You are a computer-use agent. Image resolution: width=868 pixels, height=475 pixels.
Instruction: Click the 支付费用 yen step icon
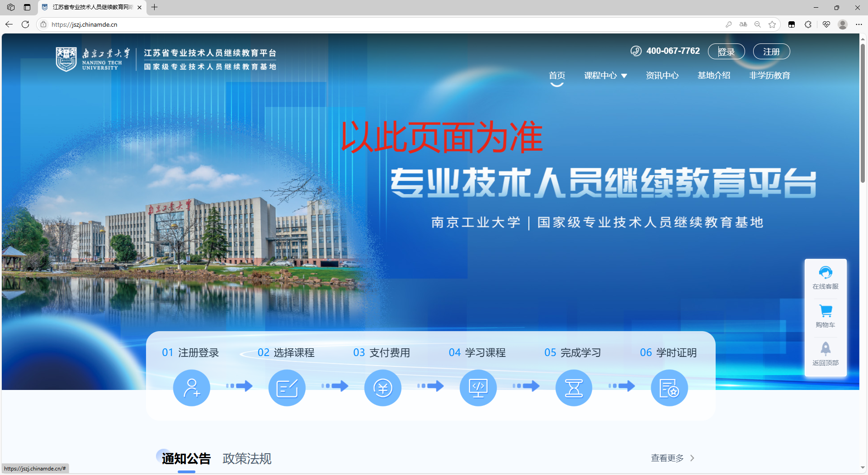click(383, 388)
